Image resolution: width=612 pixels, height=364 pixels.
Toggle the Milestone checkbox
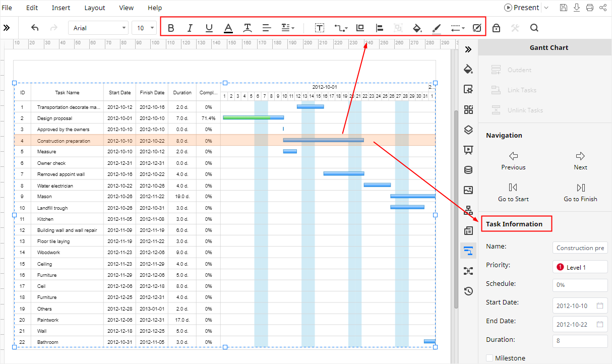pos(489,358)
